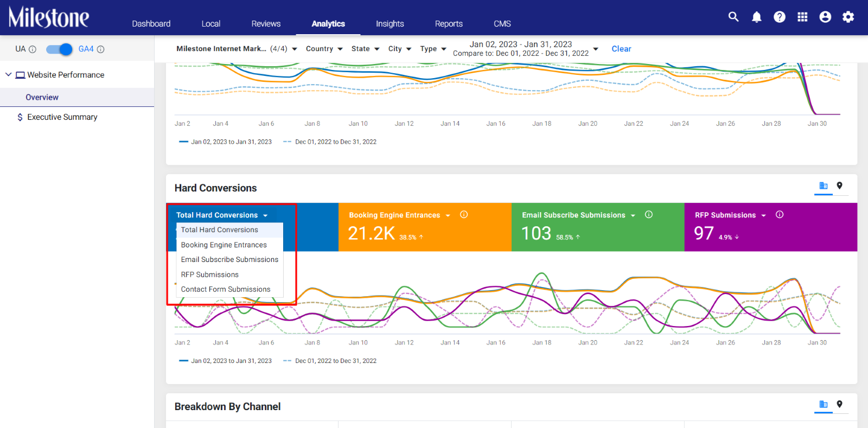Click the Booking Engine Entrances info icon
The height and width of the screenshot is (428, 868).
[x=464, y=215]
